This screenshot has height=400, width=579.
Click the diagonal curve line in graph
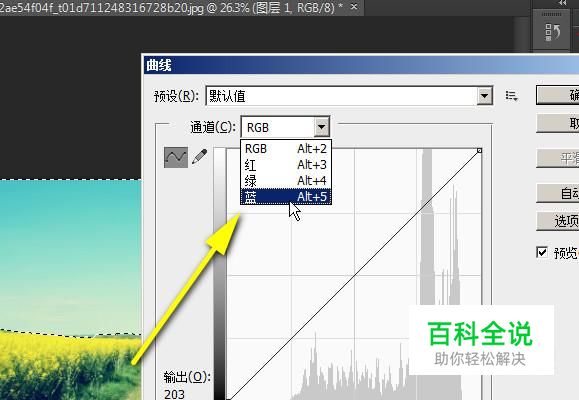tap(354, 274)
